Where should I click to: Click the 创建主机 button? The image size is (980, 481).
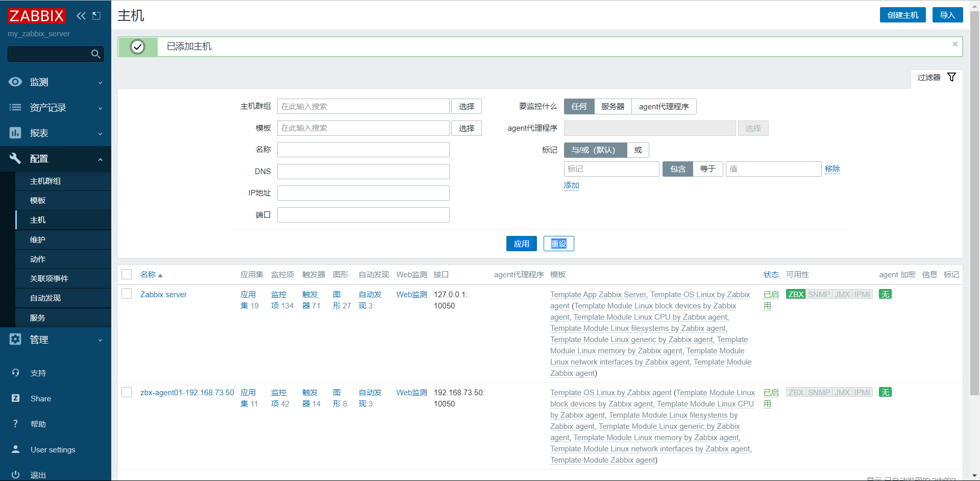(902, 15)
